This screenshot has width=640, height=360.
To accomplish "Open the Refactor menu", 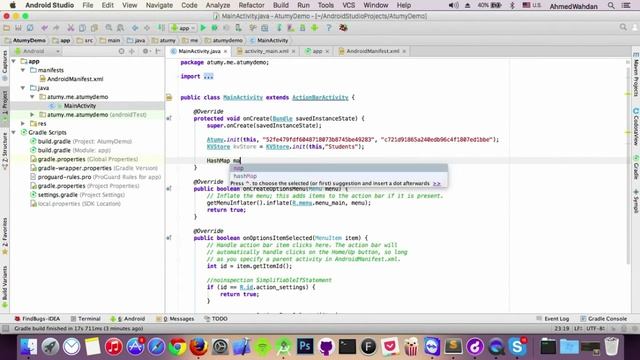I will (x=251, y=5).
